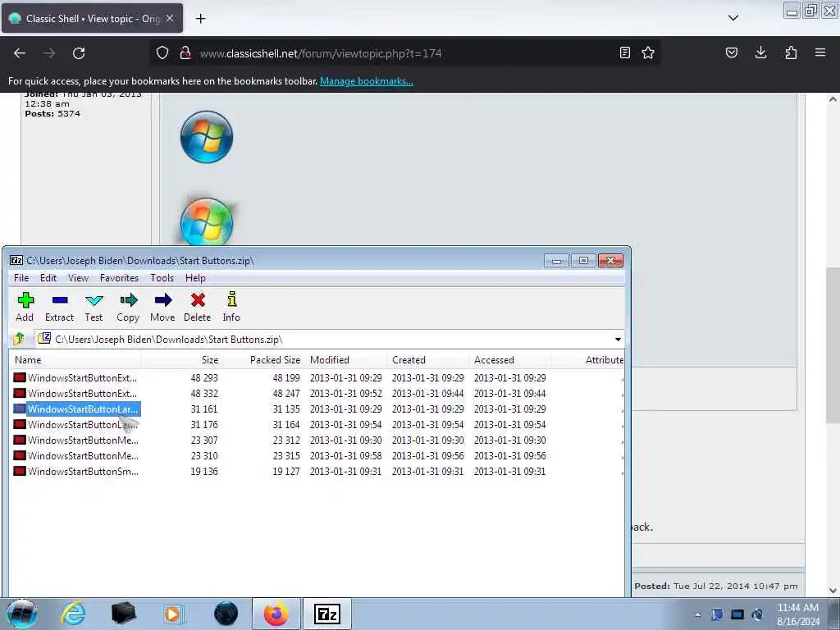Click the Firefox URL address field
Image resolution: width=840 pixels, height=630 pixels.
pos(407,53)
